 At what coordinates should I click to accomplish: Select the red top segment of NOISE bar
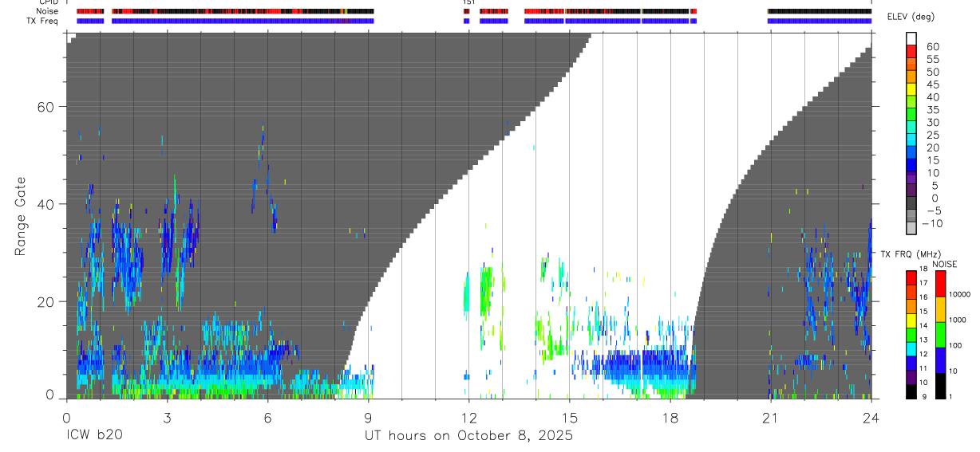coord(940,283)
